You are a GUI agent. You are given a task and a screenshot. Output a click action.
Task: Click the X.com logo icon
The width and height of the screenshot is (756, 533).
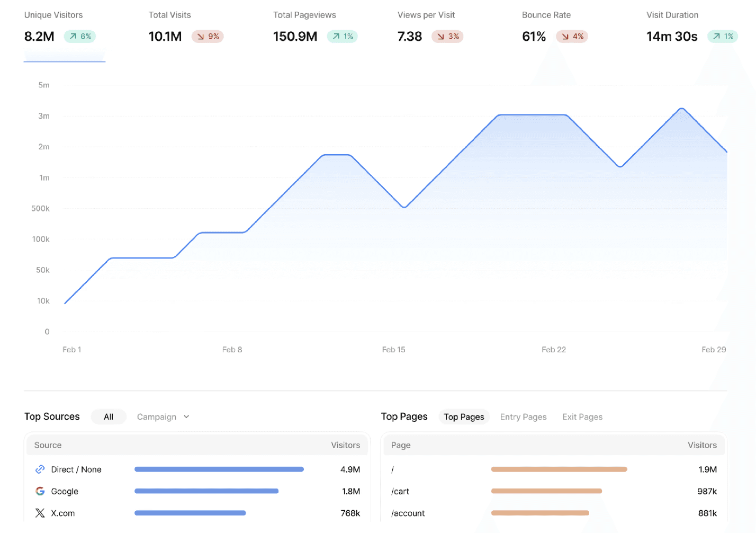click(40, 513)
